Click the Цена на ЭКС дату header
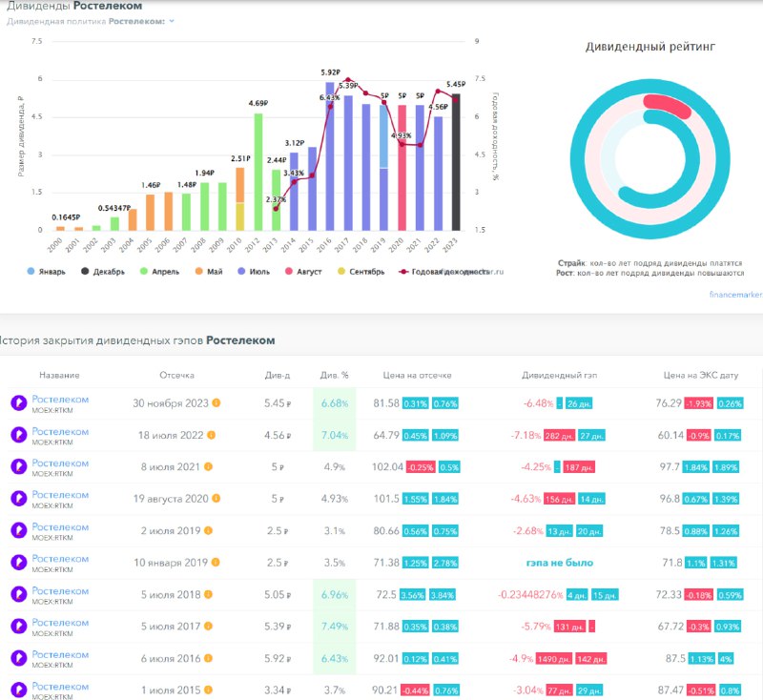763x700 pixels. coord(701,375)
